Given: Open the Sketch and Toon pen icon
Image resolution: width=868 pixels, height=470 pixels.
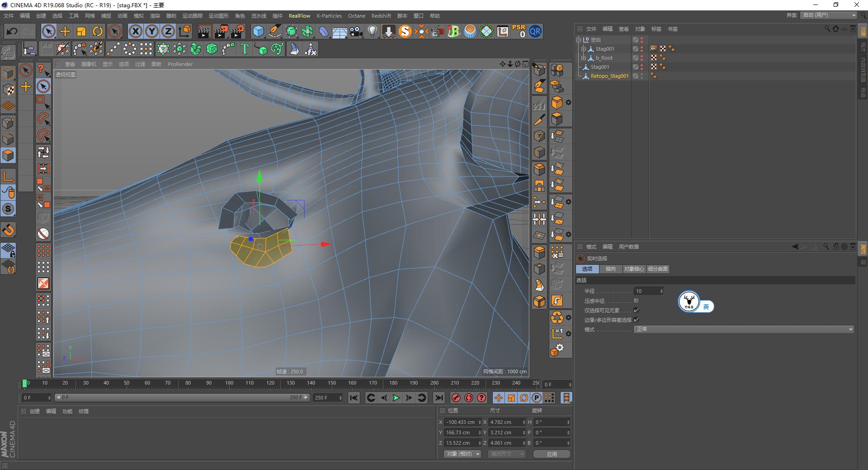Looking at the screenshot, I should pos(274,31).
